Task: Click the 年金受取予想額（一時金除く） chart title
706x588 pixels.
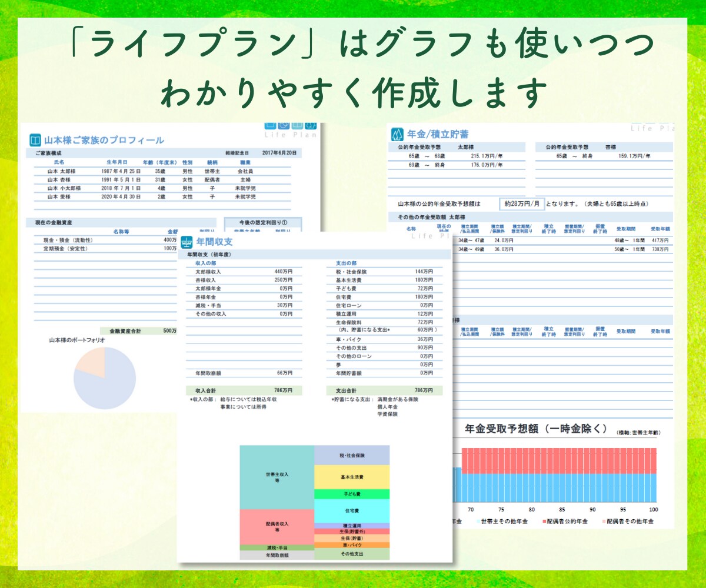Action: click(536, 429)
